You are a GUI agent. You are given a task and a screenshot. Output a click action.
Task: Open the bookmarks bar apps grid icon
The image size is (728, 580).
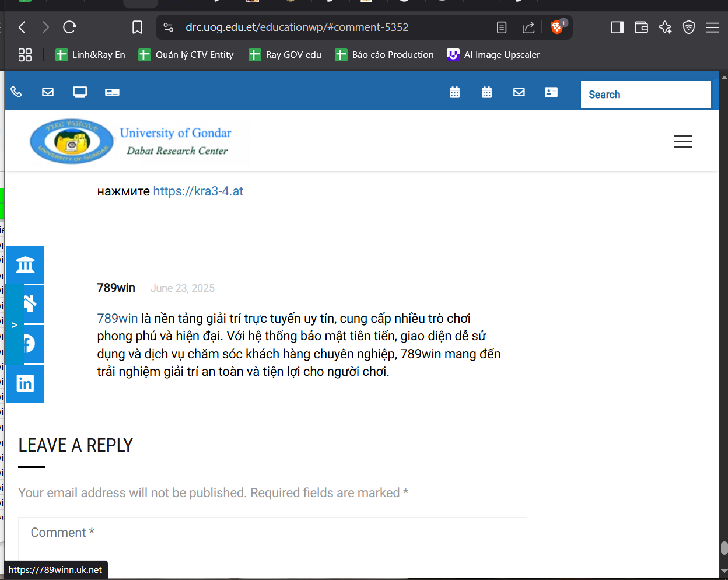(25, 55)
